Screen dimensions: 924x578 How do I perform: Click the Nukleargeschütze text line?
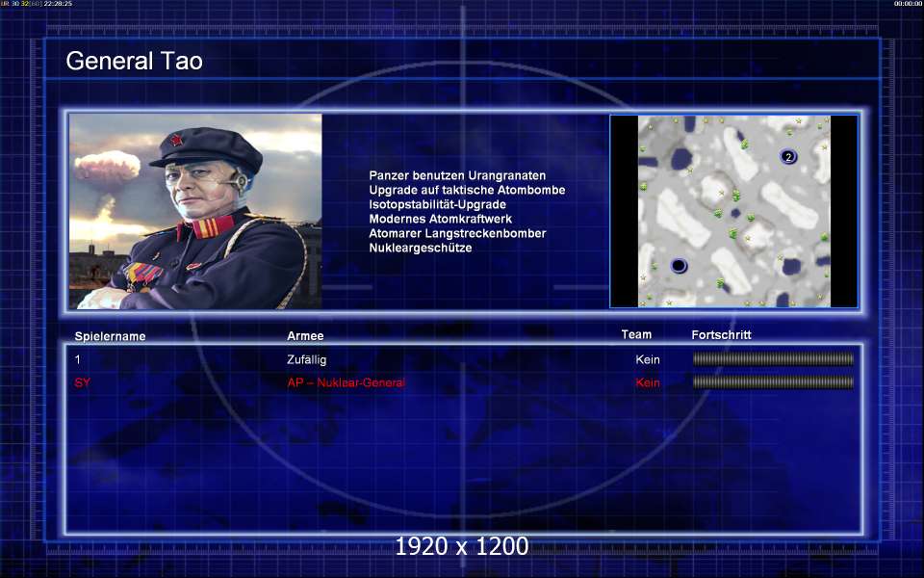421,248
